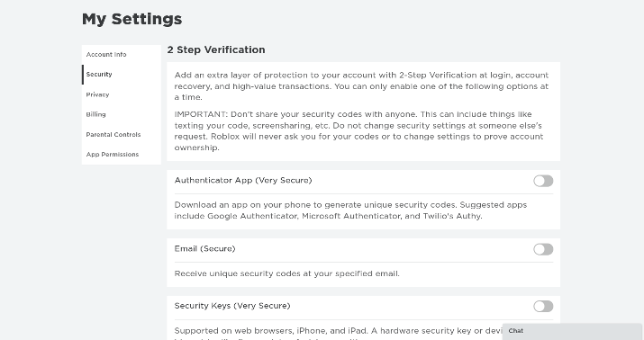Screen dimensions: 644x340
Task: Turn on Email 2-step verification toggle
Action: [543, 249]
